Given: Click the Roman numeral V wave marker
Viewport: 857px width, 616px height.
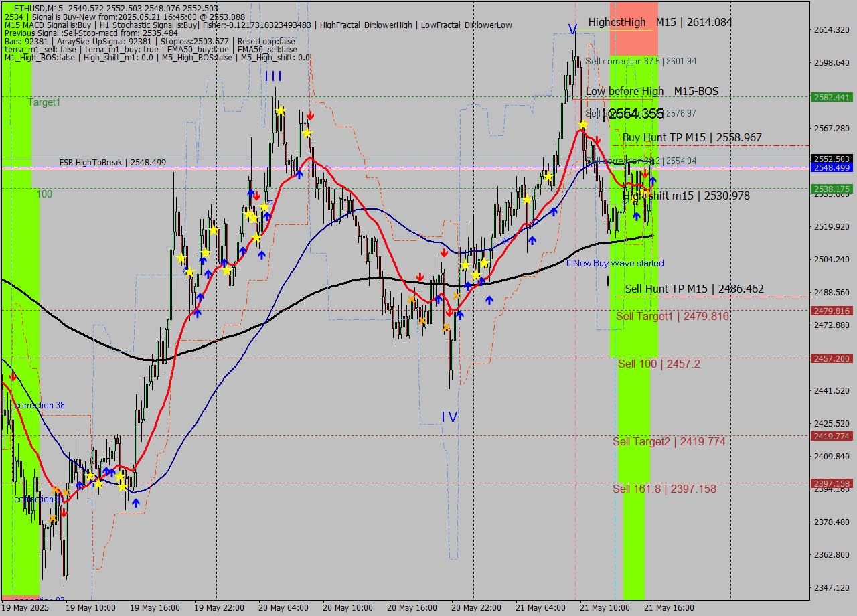Looking at the screenshot, I should pos(572,29).
